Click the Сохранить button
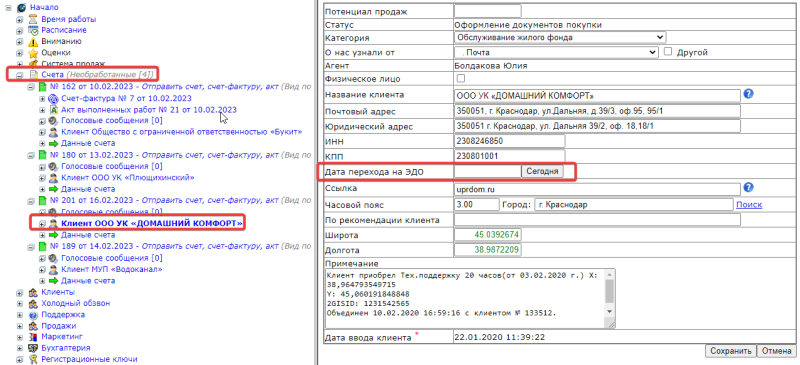800x365 pixels. click(x=730, y=351)
